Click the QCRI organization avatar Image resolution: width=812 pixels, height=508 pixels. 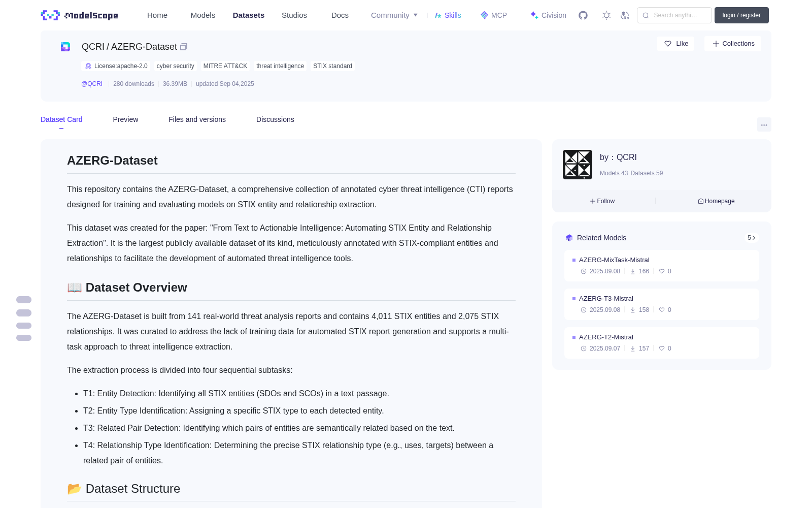point(578,165)
